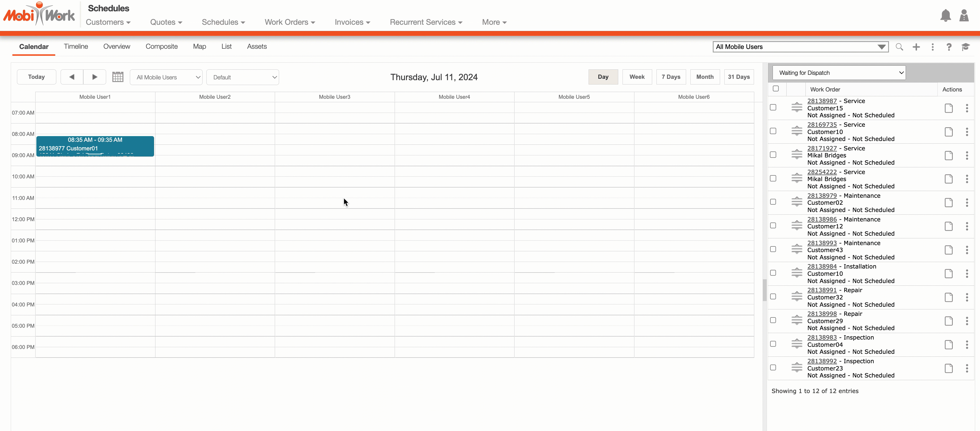Click the search magnifier icon
980x431 pixels.
(899, 47)
